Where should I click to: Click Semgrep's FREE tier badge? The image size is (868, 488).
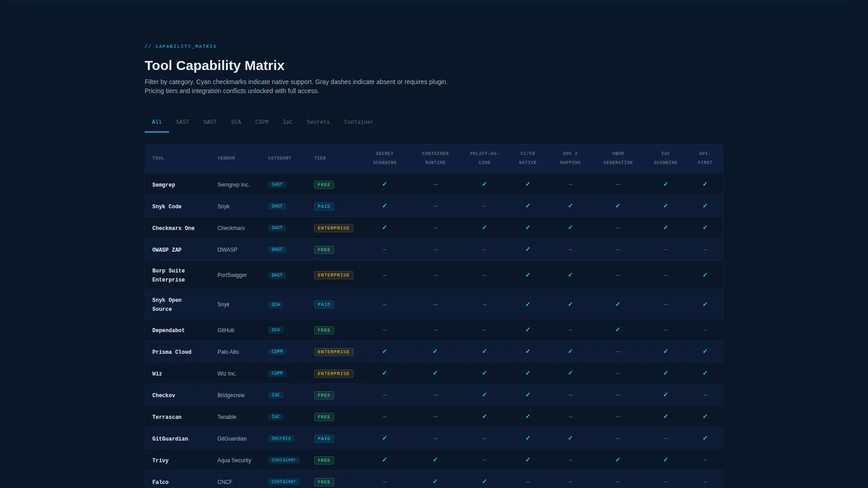pyautogui.click(x=324, y=185)
